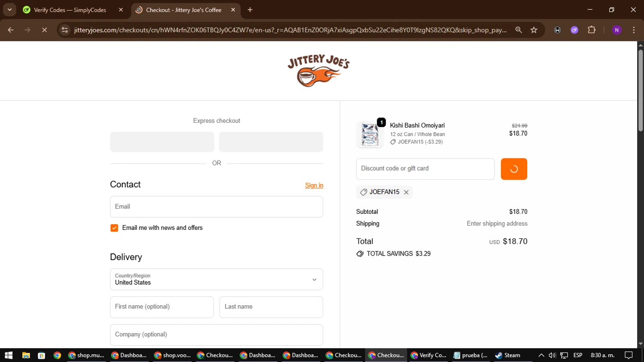
Task: Click the TOTAL SAVINGS $3.29 text
Action: point(398,254)
